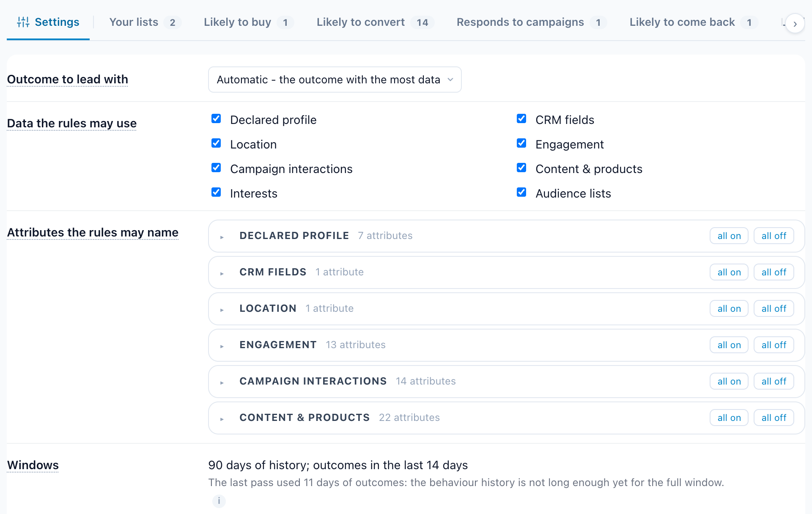Turn all off for Declared Profile
This screenshot has width=812, height=514.
pyautogui.click(x=774, y=236)
